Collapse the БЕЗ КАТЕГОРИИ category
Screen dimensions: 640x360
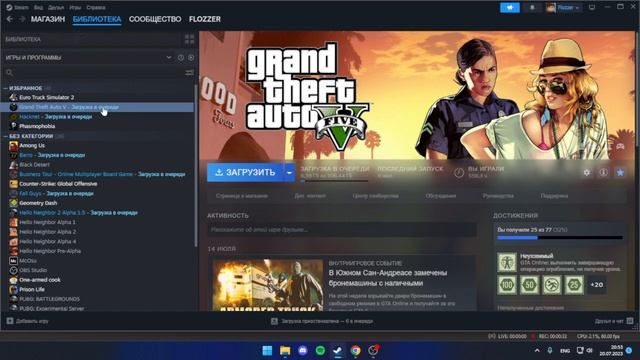pyautogui.click(x=6, y=136)
